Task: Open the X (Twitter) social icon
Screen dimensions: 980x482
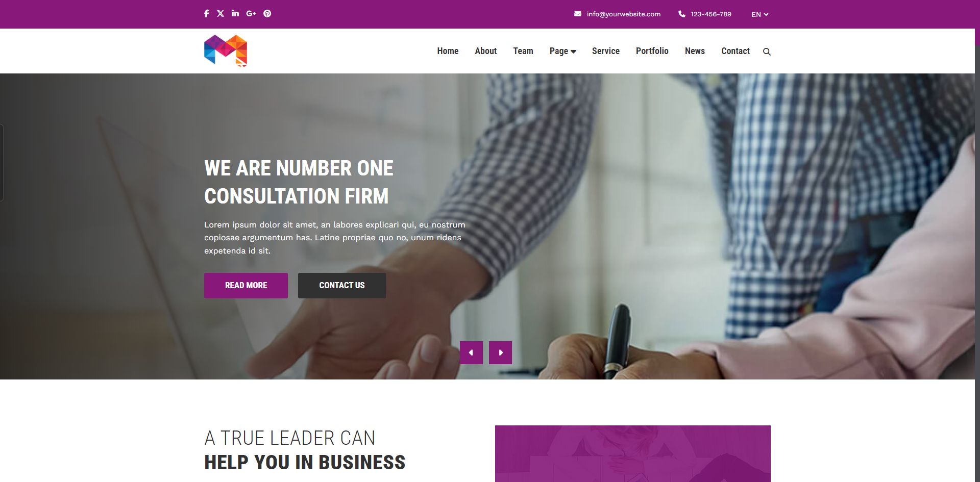Action: (x=220, y=14)
